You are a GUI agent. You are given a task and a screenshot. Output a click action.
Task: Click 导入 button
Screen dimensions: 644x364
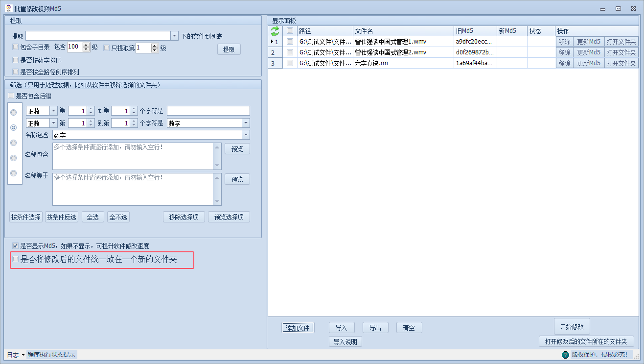[x=342, y=328]
